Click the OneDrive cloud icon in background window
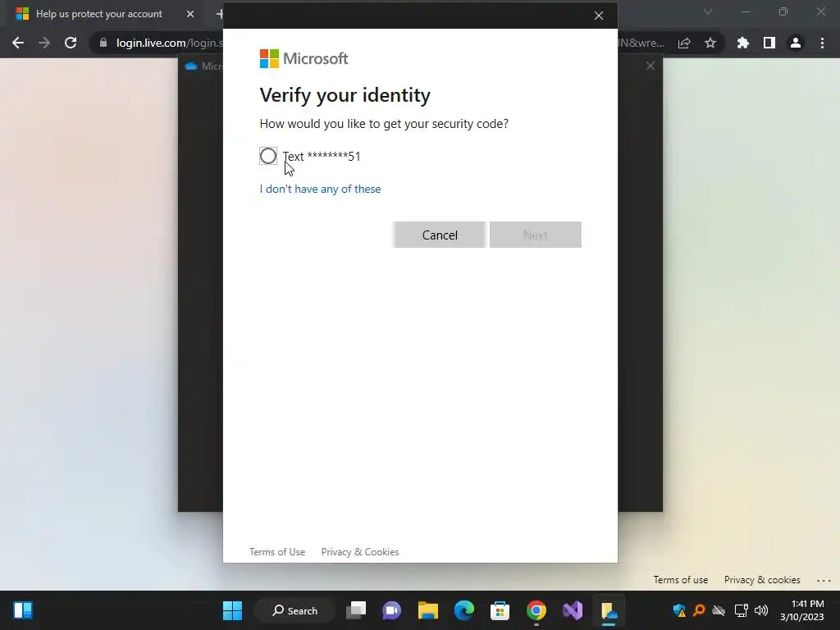The height and width of the screenshot is (630, 840). (x=190, y=66)
